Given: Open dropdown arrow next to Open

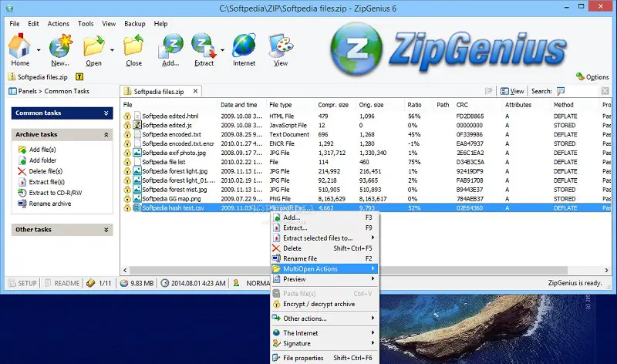Looking at the screenshot, I should (112, 50).
